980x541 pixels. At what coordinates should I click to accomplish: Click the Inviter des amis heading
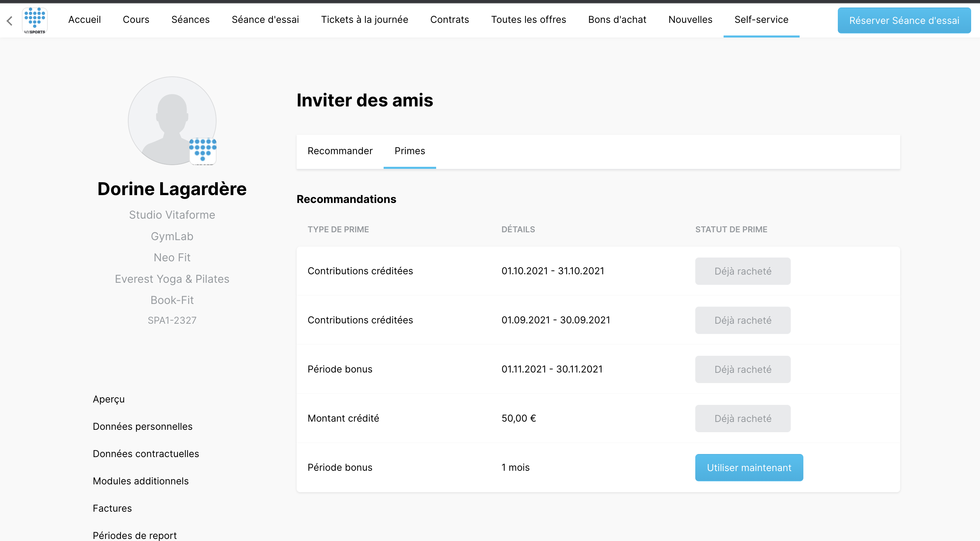click(x=365, y=100)
